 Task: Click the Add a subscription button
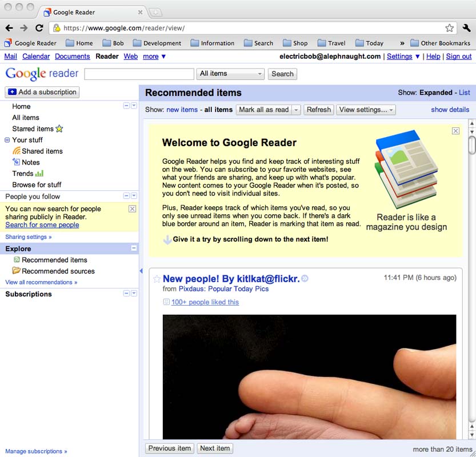42,92
